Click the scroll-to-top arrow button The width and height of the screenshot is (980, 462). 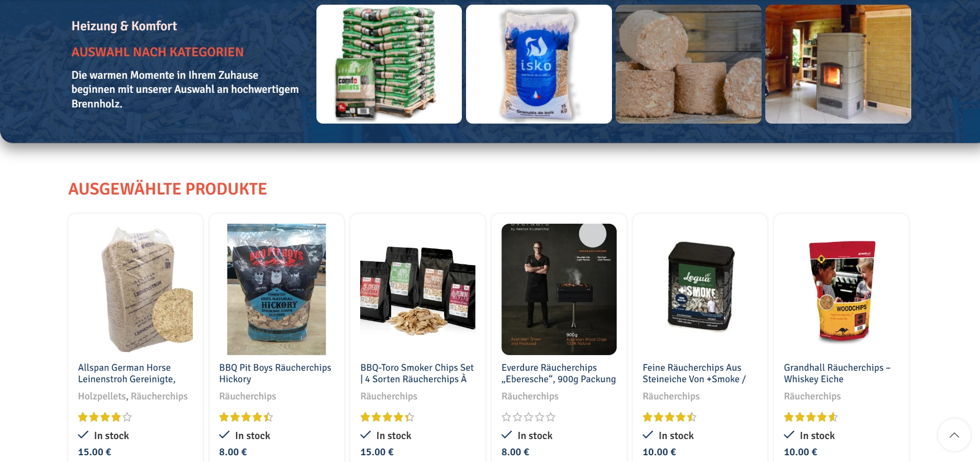954,435
